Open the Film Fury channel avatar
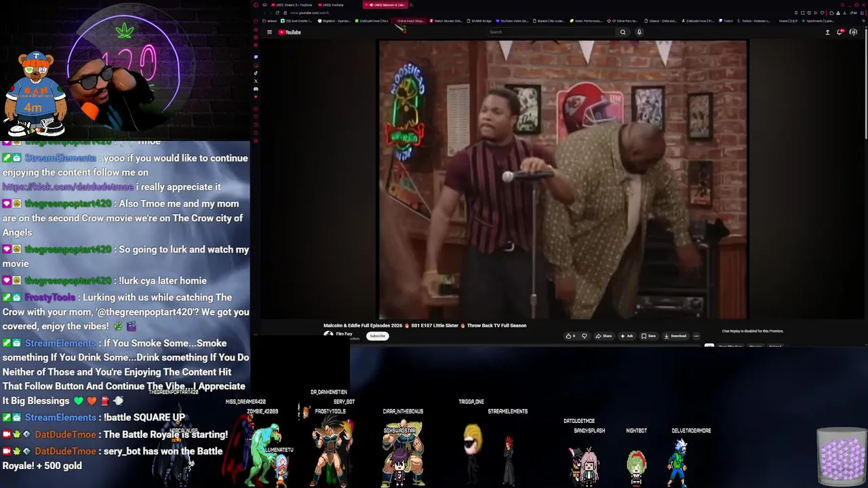This screenshot has width=868, height=488. pos(328,335)
